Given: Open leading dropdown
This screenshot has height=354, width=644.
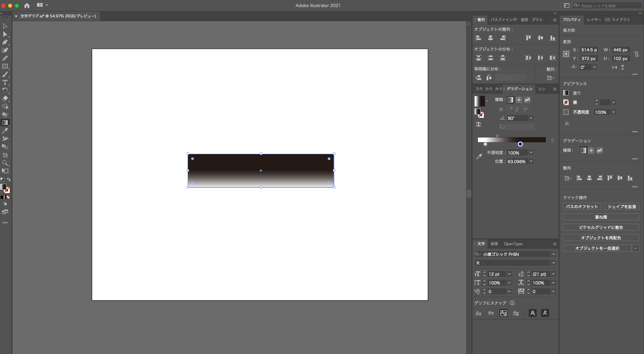Looking at the screenshot, I should click(x=553, y=274).
